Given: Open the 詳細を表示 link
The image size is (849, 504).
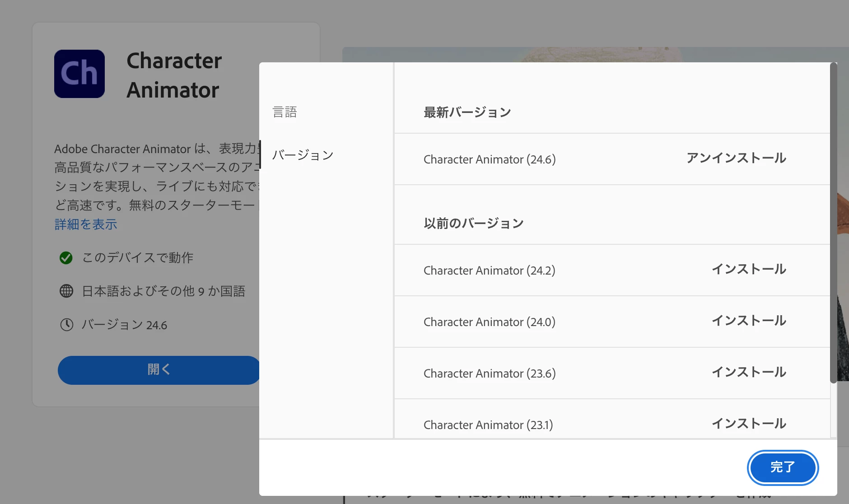Looking at the screenshot, I should tap(86, 224).
